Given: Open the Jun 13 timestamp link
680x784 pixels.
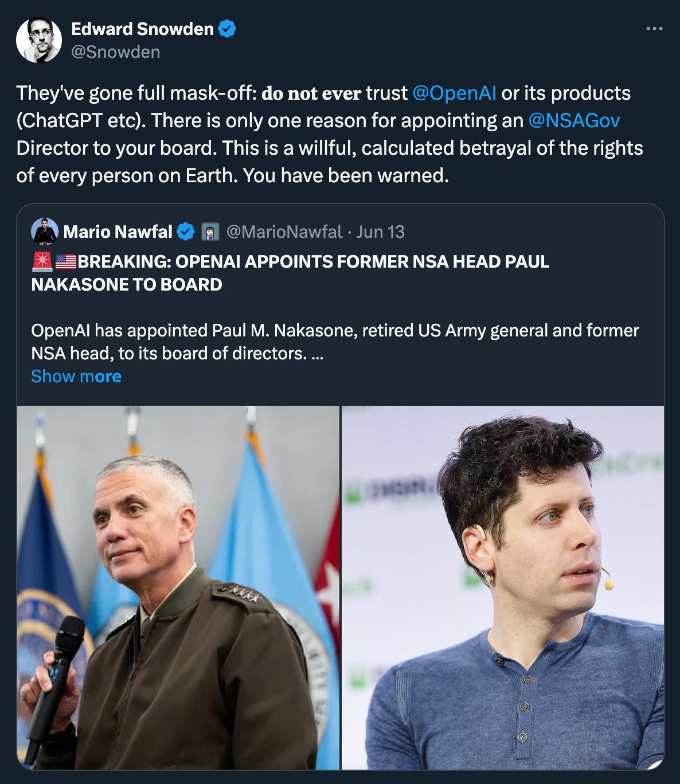Looking at the screenshot, I should click(381, 232).
